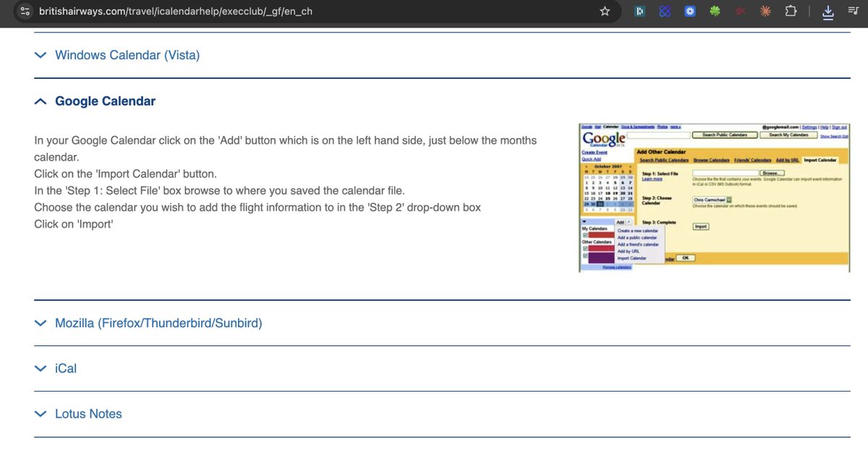Open the blue interlocking loops extension
868x469 pixels.
[665, 12]
